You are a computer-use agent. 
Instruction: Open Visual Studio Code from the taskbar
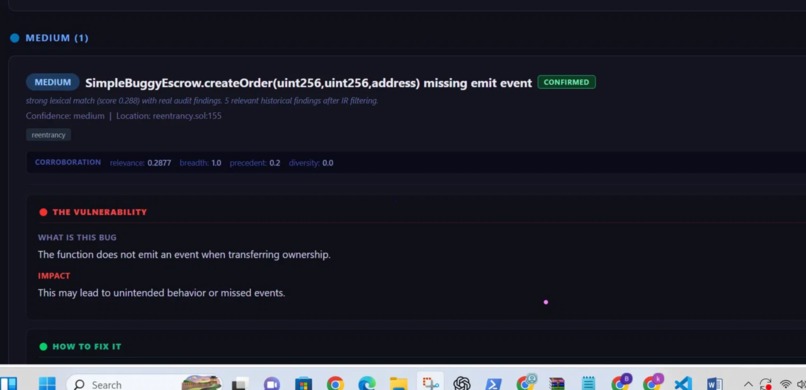(683, 384)
